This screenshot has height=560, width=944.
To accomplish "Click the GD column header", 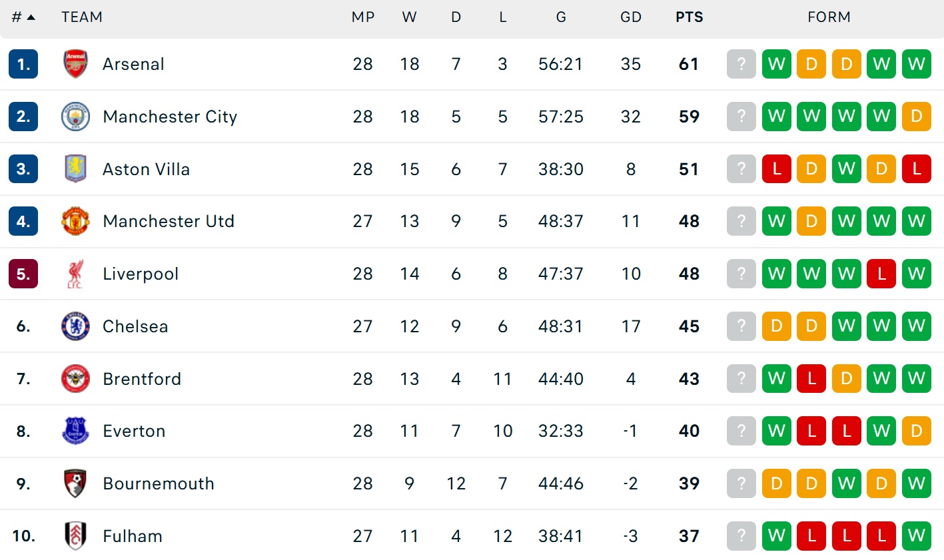I will tap(630, 17).
